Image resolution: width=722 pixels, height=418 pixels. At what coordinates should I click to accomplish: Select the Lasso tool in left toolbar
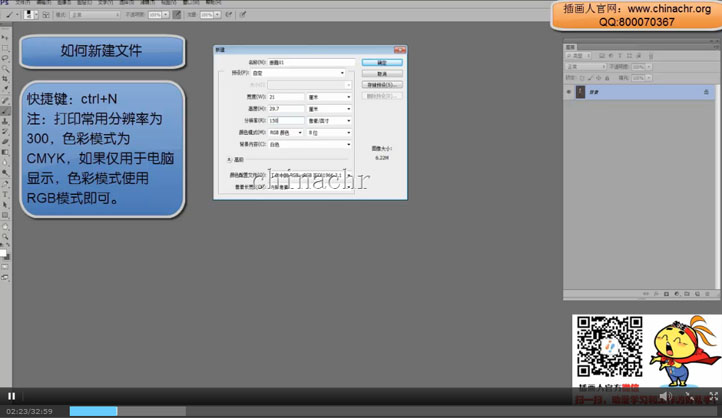pyautogui.click(x=5, y=58)
